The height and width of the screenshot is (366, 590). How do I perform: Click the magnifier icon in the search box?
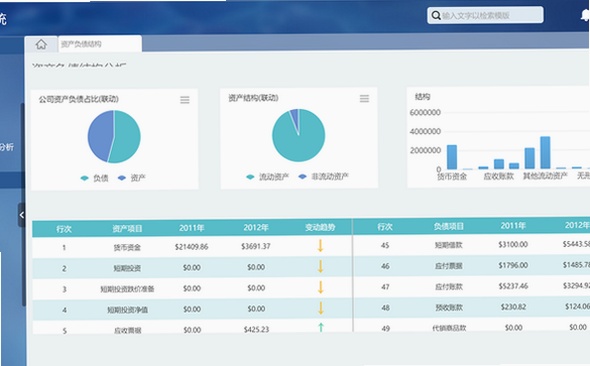point(436,15)
